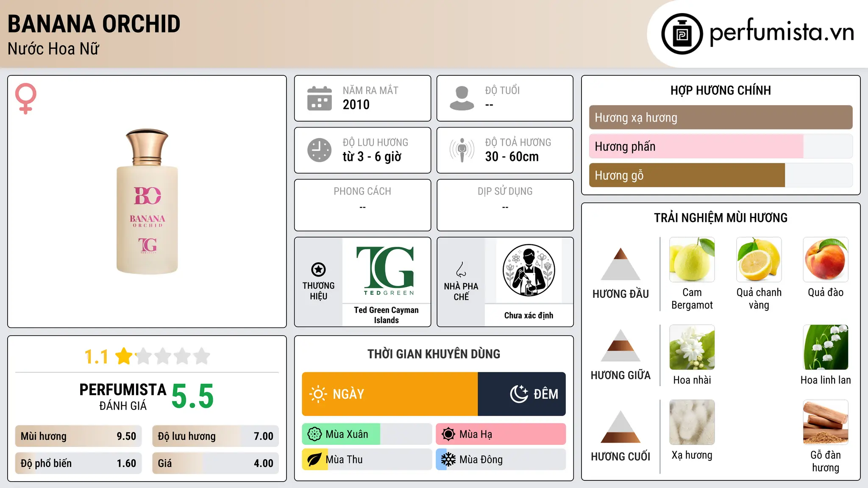Click the perfumista.vn site name

[782, 33]
